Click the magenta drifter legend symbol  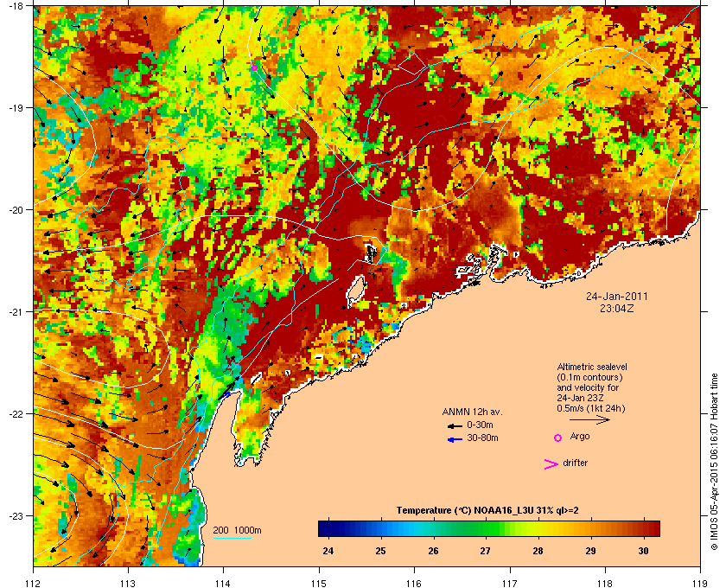click(x=551, y=464)
